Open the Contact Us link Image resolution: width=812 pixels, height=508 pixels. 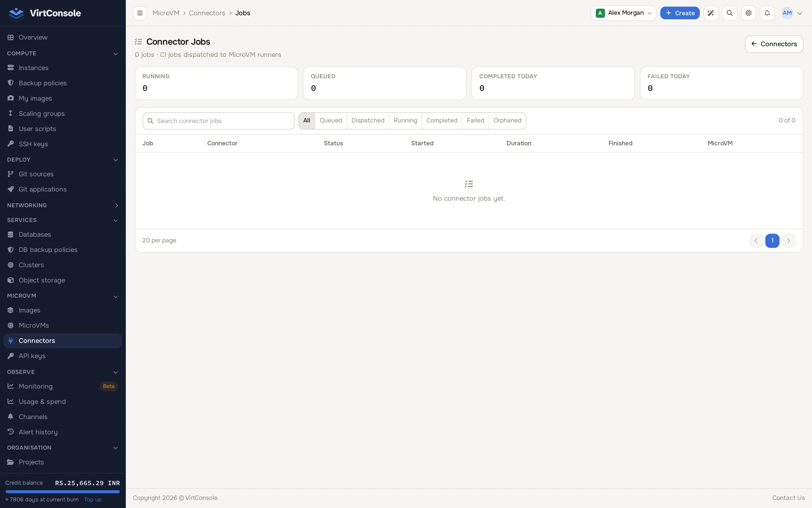click(788, 498)
